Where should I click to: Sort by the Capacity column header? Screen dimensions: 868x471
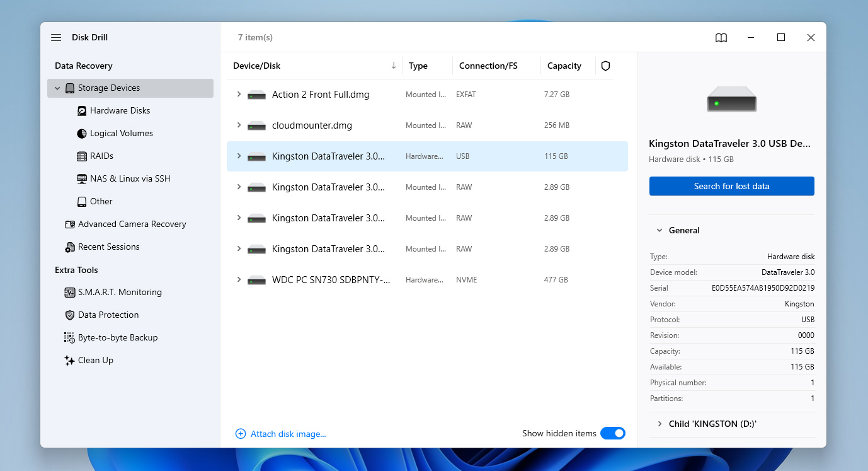click(x=564, y=66)
